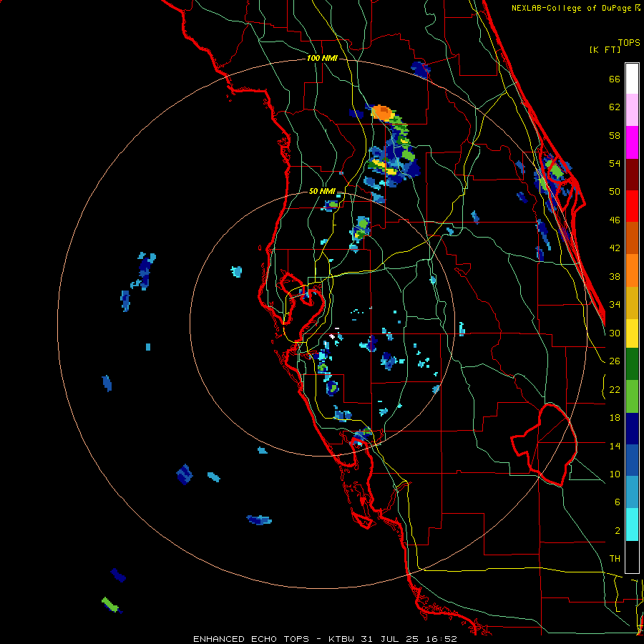Image resolution: width=644 pixels, height=644 pixels.
Task: Click the 54 legend value
Action: pyautogui.click(x=615, y=163)
